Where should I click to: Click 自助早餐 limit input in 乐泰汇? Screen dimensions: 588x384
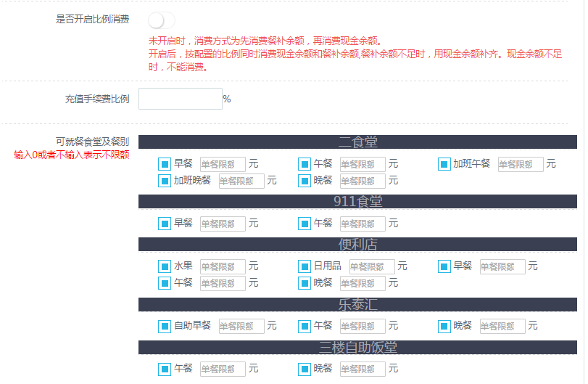241,327
